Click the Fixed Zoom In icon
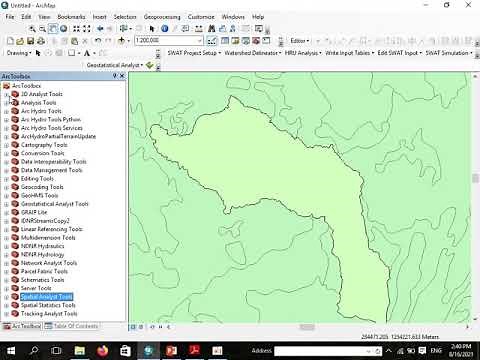This screenshot has width=480, height=360. point(77,29)
